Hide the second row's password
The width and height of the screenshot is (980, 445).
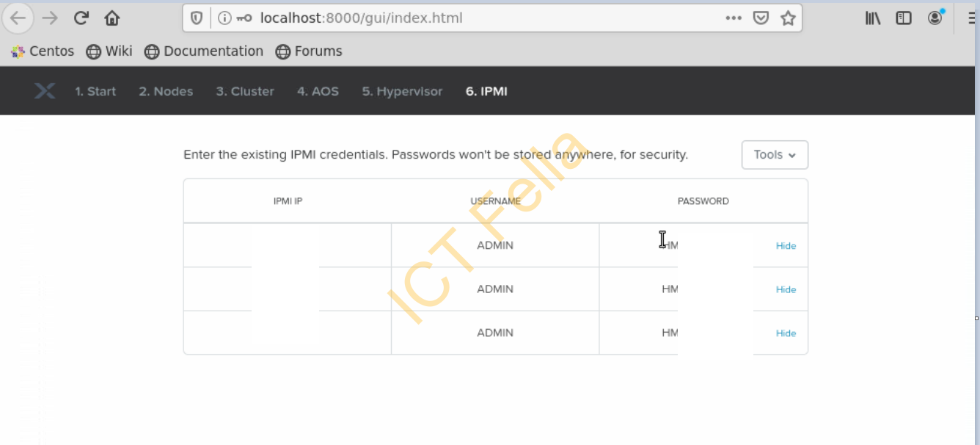coord(786,289)
